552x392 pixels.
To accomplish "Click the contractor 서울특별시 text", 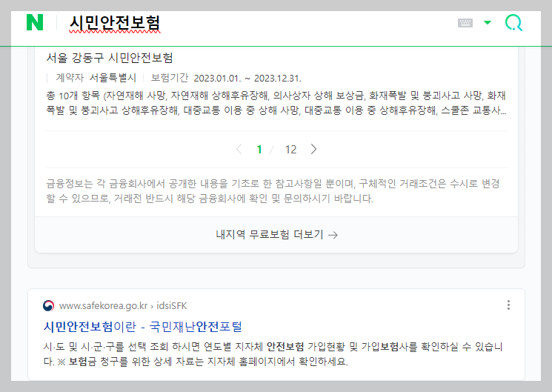I will [113, 78].
